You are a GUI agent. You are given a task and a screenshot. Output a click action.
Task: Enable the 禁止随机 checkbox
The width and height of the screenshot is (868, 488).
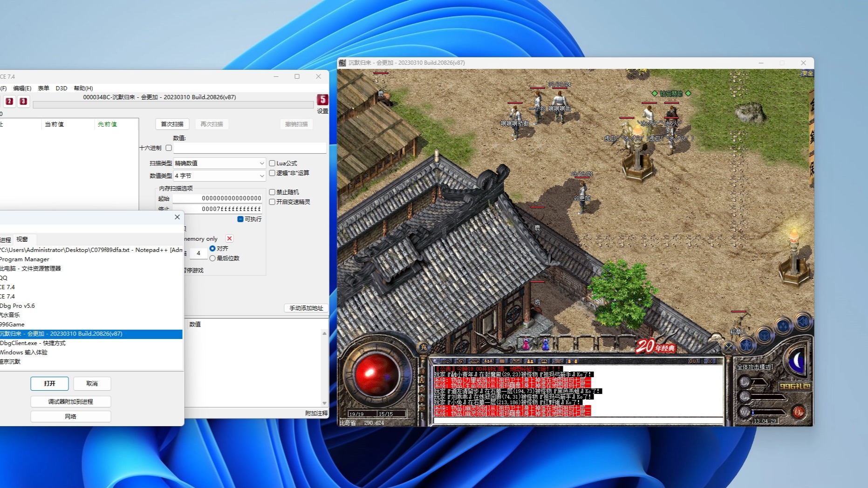[x=272, y=192]
